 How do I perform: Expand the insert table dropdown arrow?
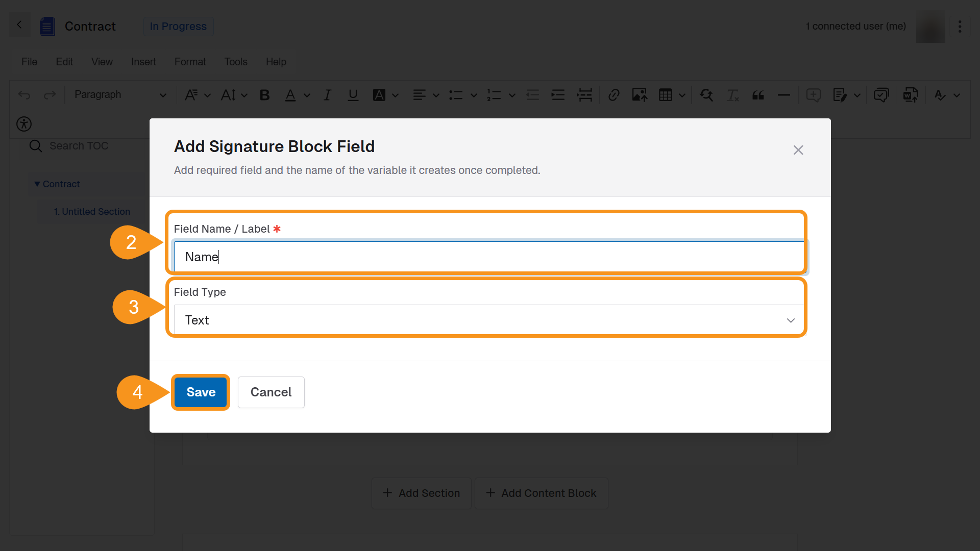(x=682, y=95)
